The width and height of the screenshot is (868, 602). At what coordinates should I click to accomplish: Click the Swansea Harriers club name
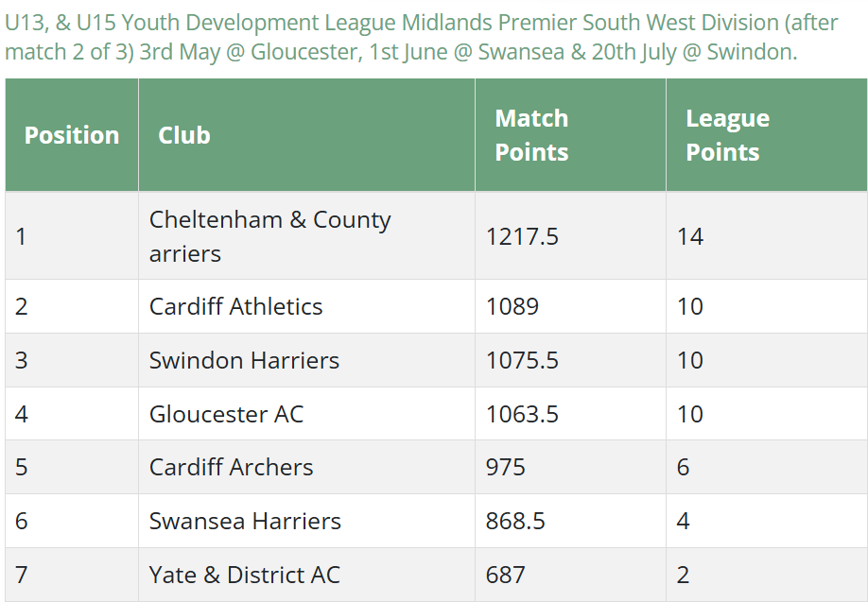[245, 521]
